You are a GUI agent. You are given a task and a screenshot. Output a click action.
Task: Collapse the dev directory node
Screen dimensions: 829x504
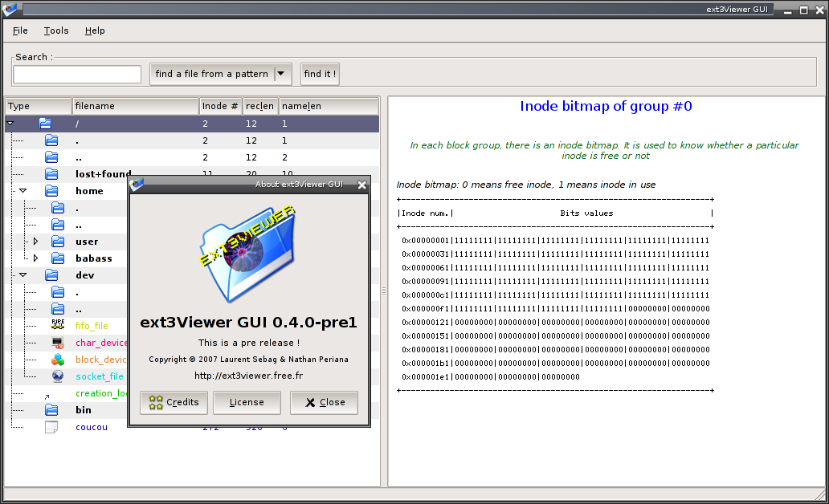22,275
